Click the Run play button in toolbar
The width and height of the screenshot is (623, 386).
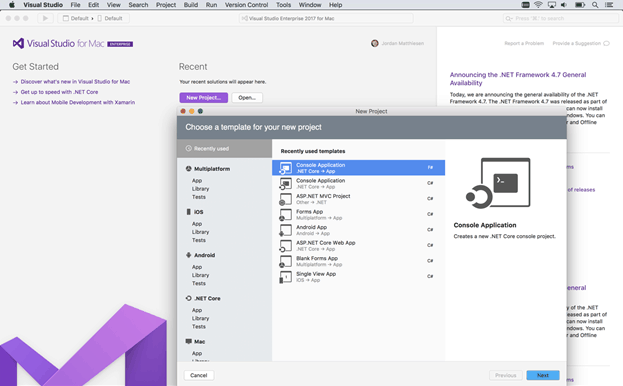45,18
